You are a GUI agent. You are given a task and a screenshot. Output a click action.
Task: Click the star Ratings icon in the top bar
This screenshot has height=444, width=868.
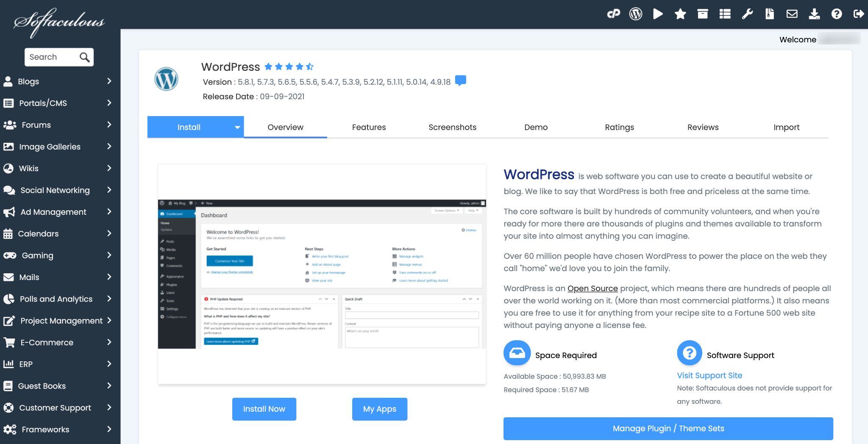[x=680, y=14]
